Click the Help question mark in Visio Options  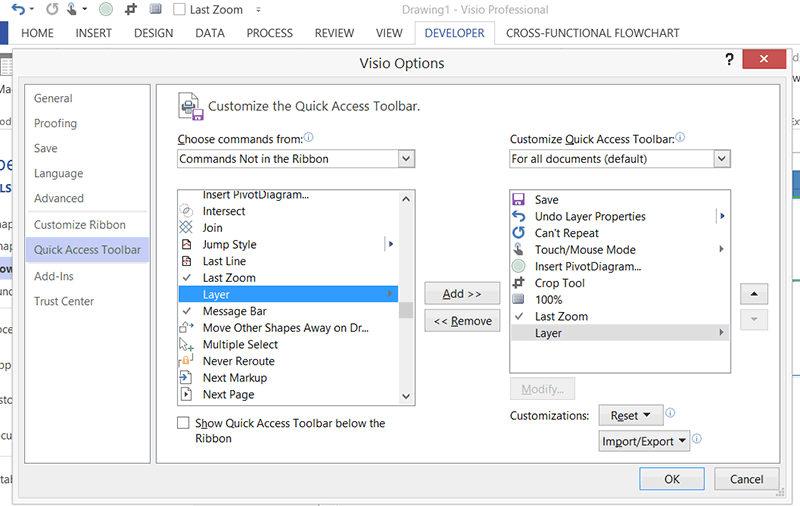pos(730,60)
